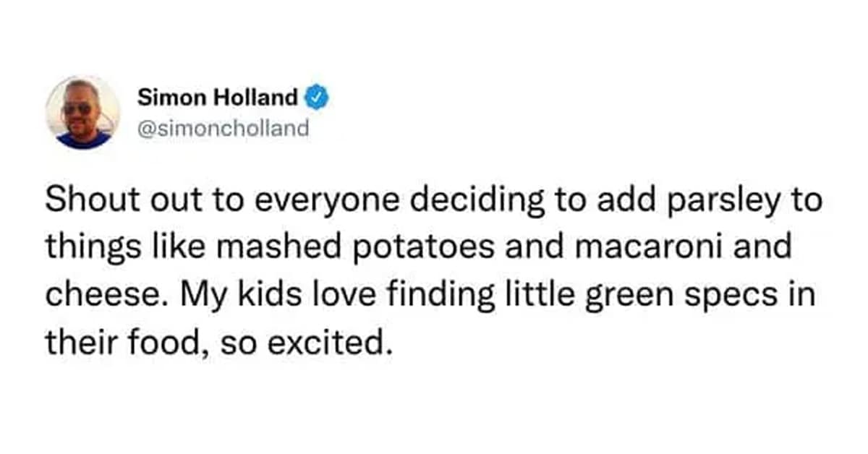The width and height of the screenshot is (868, 454).
Task: Click Simon Holland's profile picture
Action: [x=83, y=112]
